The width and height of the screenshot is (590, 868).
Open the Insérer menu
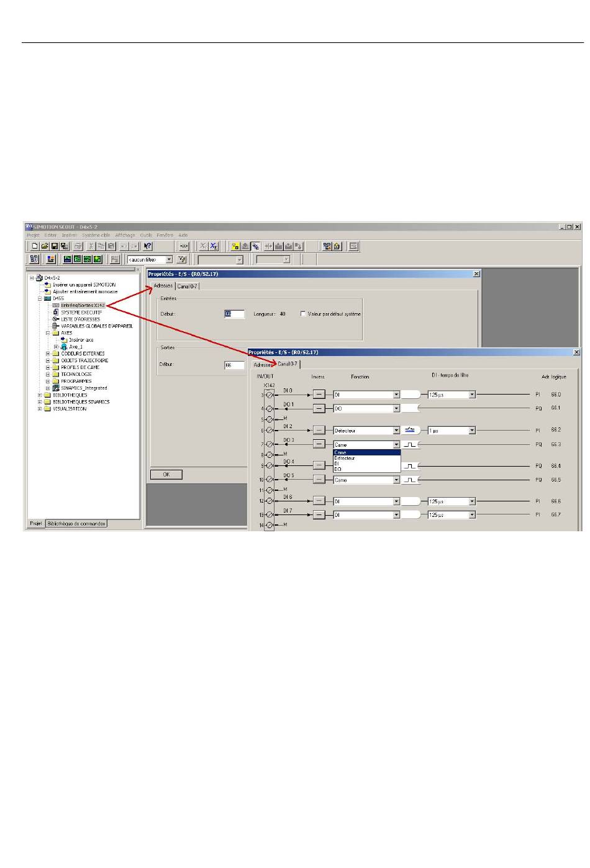(69, 235)
